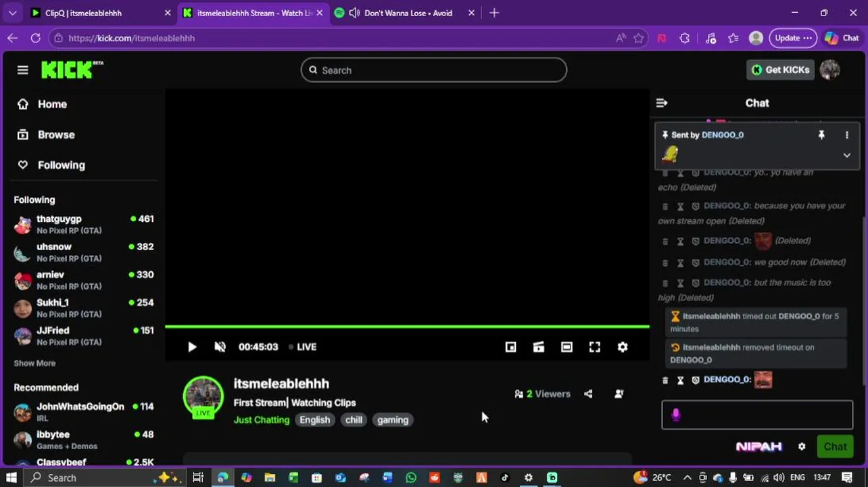This screenshot has height=487, width=868.
Task: Unmute the stream volume
Action: [220, 347]
